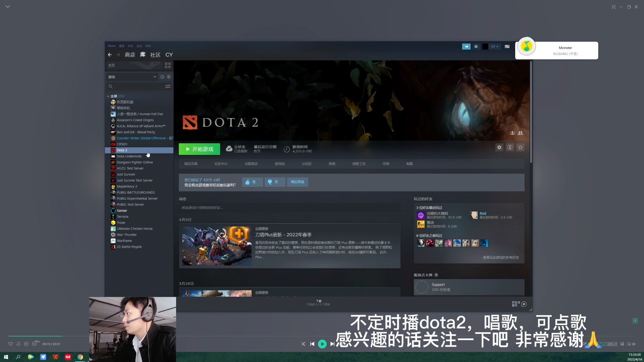Seek on the music progress bar
Image resolution: width=644 pixels, height=362 pixels.
point(322,336)
